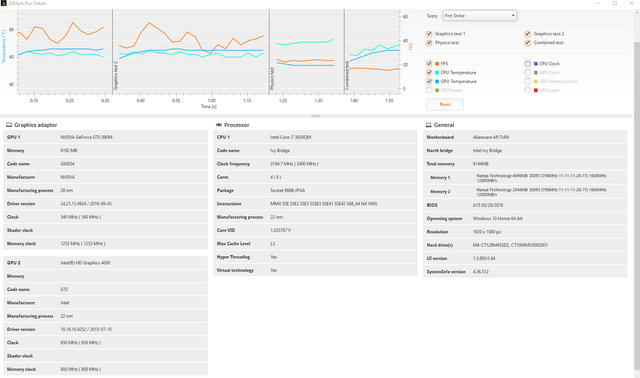Click the Intel(R) HD Graphics 4000 value
The image size is (640, 378).
pyautogui.click(x=85, y=263)
